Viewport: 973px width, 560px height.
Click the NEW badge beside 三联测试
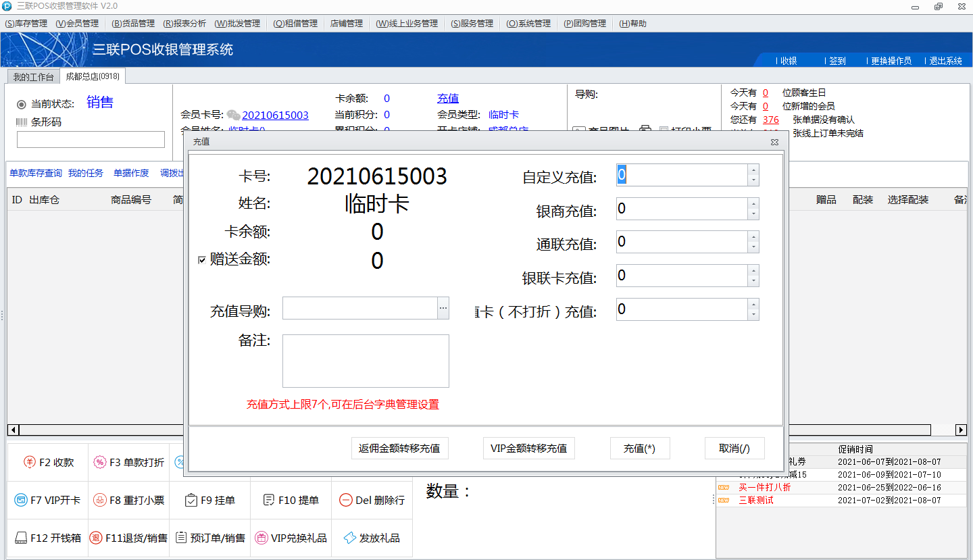click(x=724, y=501)
